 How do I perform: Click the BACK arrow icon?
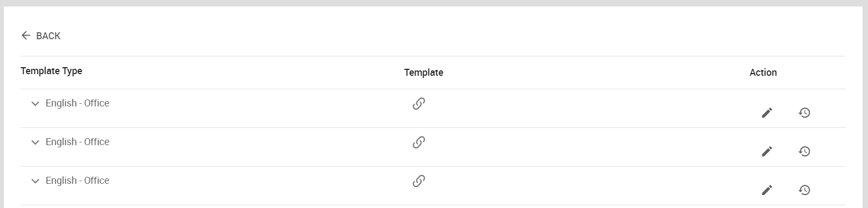click(26, 35)
